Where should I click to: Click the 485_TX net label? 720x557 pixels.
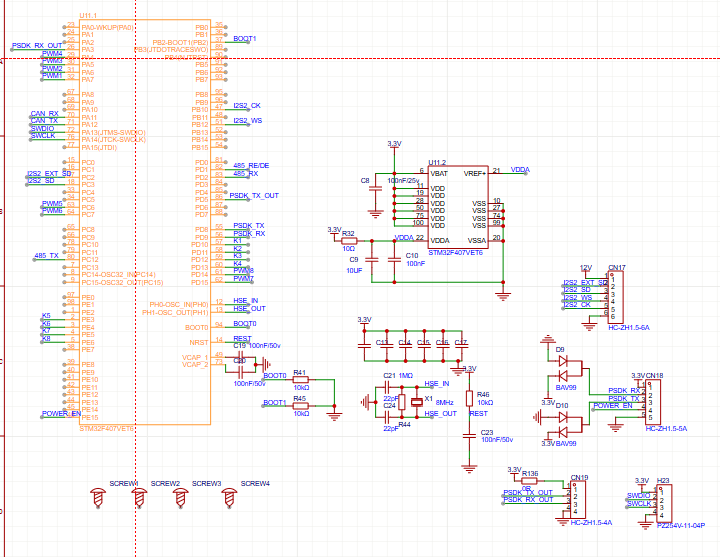click(46, 256)
